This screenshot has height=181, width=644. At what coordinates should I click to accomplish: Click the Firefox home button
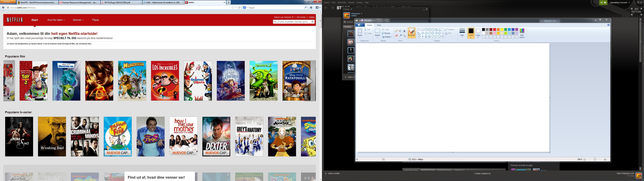click(311, 8)
